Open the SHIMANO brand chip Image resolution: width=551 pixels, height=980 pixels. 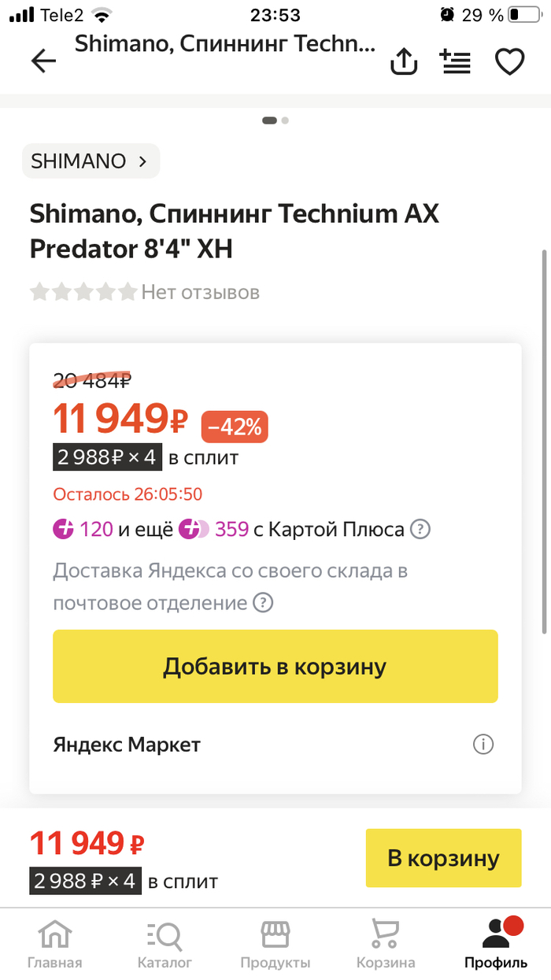click(91, 161)
